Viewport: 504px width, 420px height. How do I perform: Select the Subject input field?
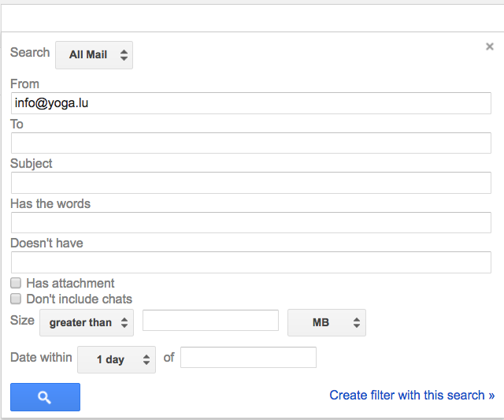click(251, 183)
